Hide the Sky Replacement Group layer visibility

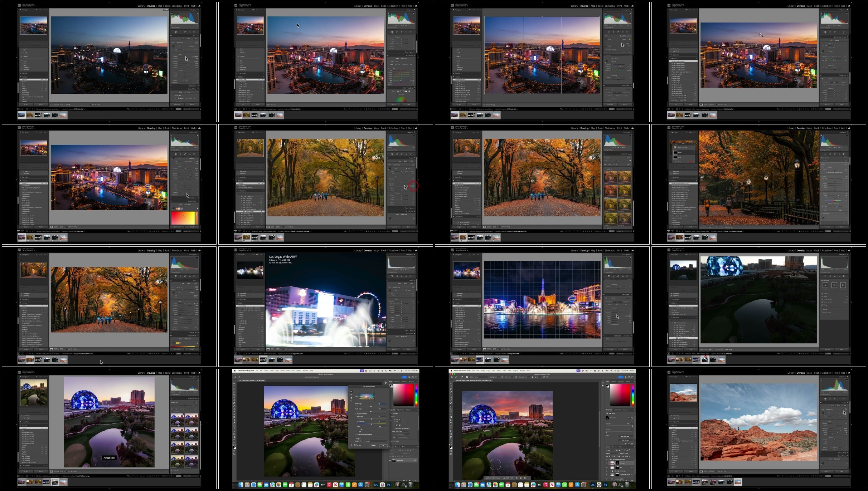coord(606,460)
